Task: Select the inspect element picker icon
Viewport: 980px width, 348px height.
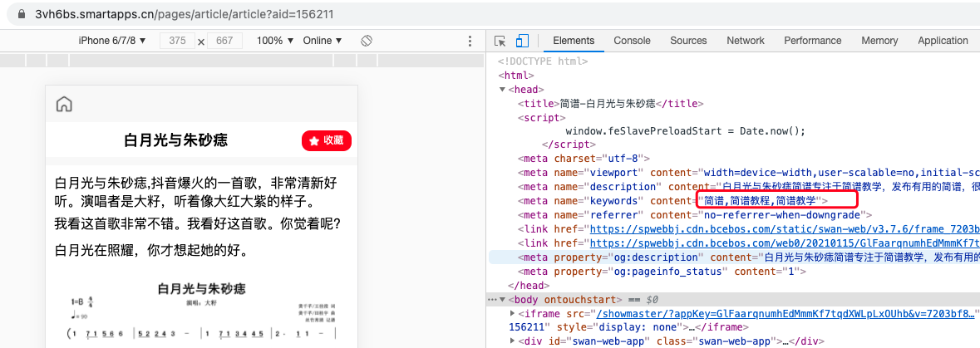Action: click(x=500, y=41)
